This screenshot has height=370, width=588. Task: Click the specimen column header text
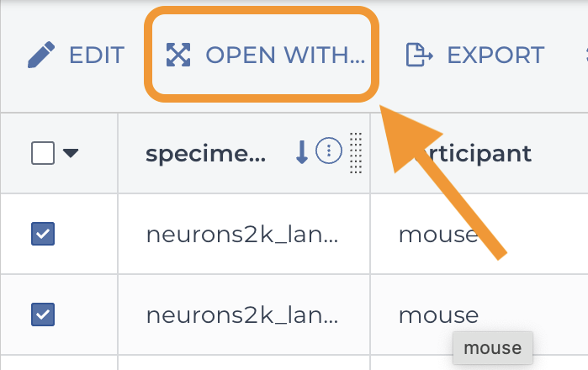(205, 153)
